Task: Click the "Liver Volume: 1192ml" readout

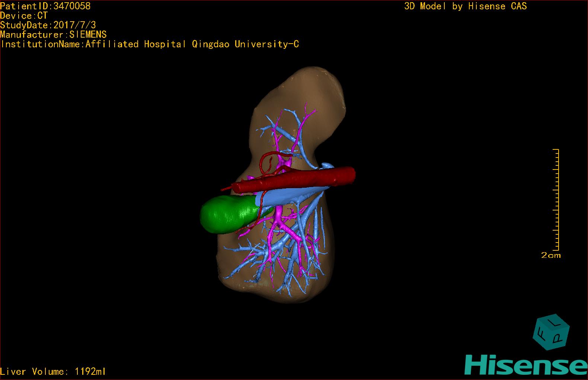Action: point(53,371)
